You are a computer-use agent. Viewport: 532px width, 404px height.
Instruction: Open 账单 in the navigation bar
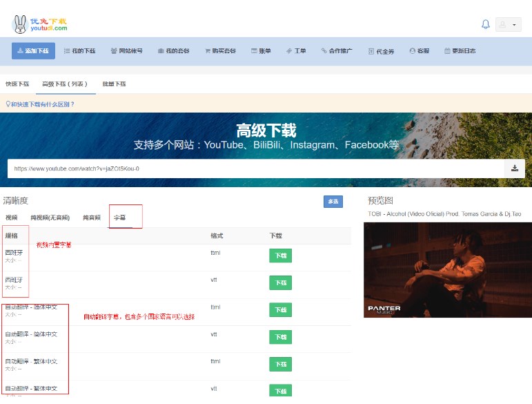[x=261, y=51]
